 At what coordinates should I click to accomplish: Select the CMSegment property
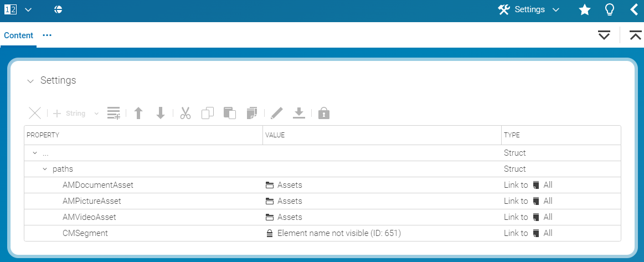(85, 233)
